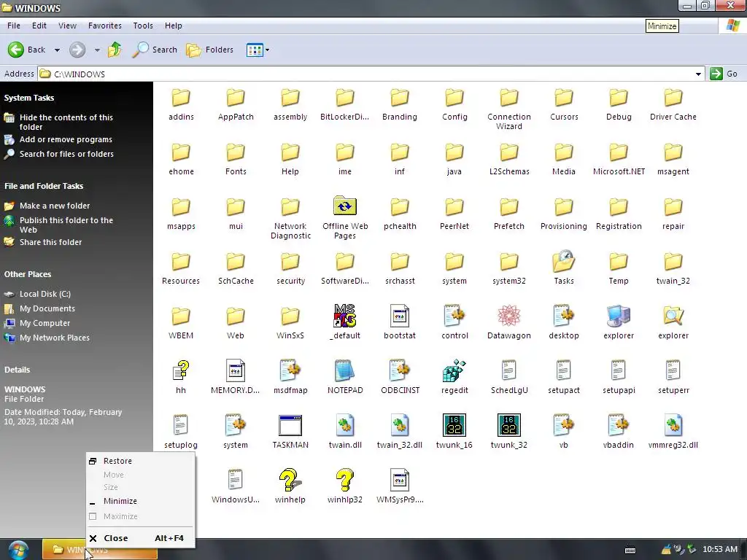The image size is (747, 560).
Task: Open the Back history dropdown arrow
Action: click(x=57, y=50)
